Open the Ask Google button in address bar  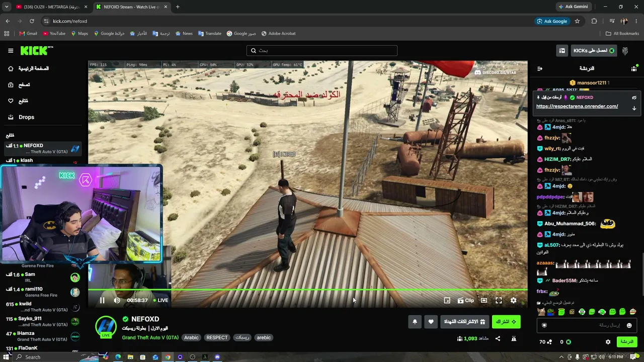click(552, 21)
